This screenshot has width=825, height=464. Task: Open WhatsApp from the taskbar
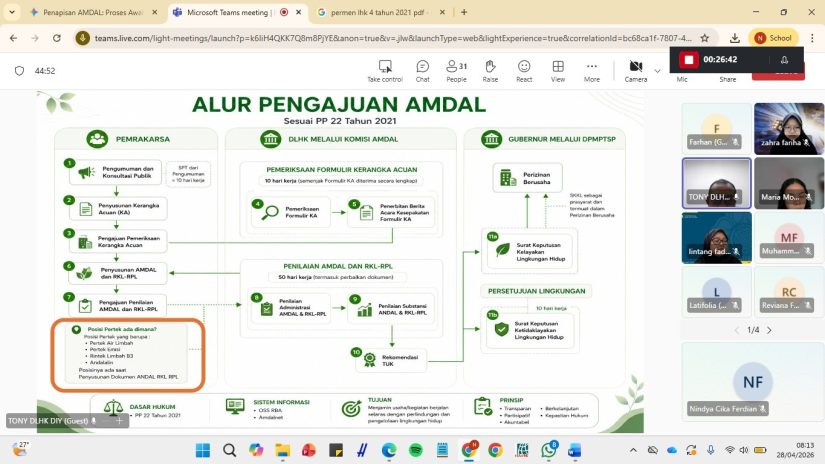click(x=548, y=450)
